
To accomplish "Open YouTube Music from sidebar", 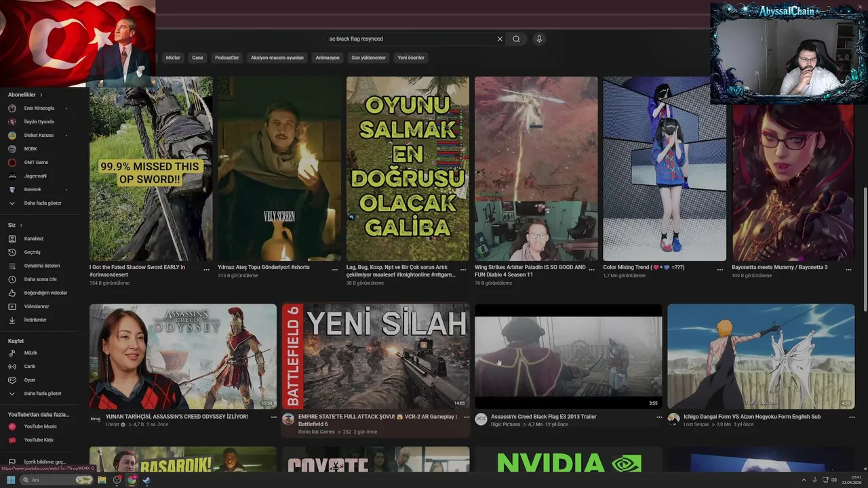I will 40,426.
